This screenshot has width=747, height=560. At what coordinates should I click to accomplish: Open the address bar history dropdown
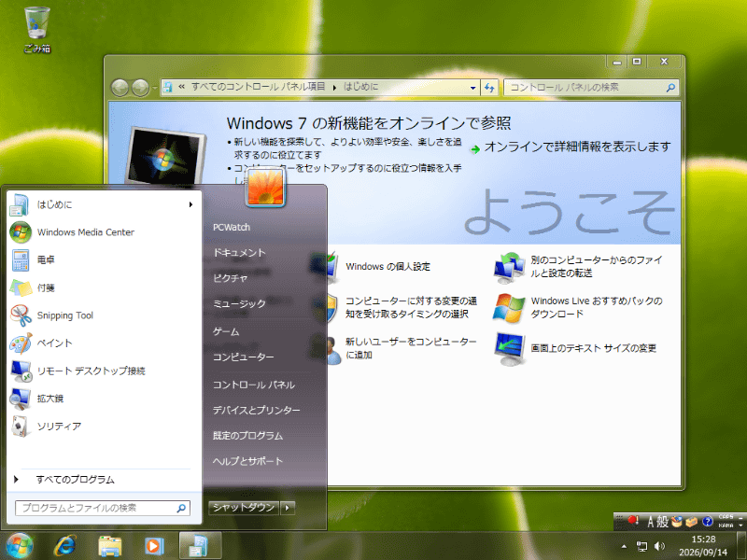[472, 88]
